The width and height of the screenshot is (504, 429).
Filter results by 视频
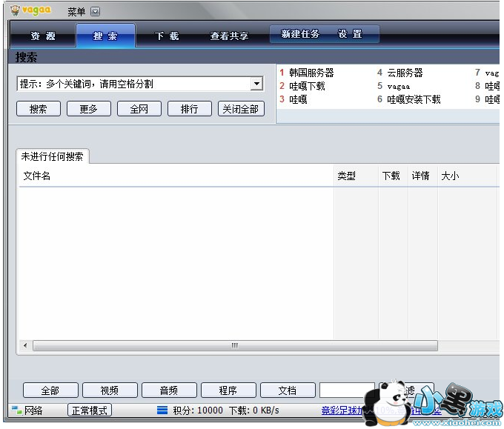(x=110, y=390)
